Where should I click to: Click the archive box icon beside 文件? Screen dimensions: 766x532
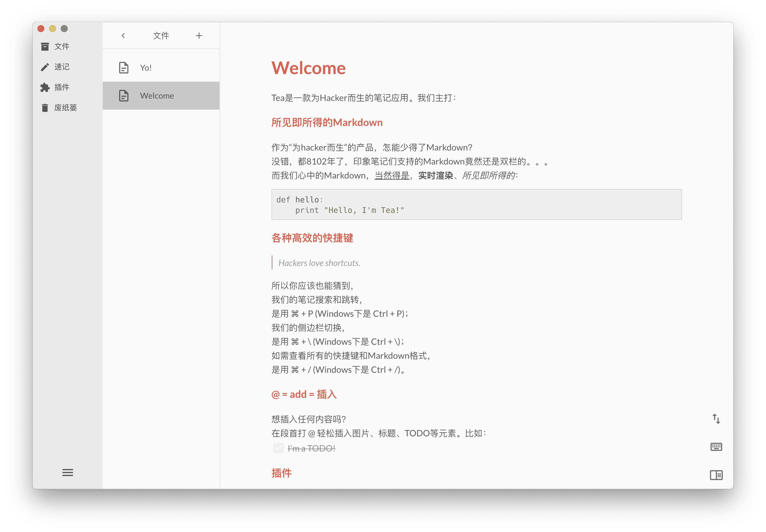tap(45, 47)
